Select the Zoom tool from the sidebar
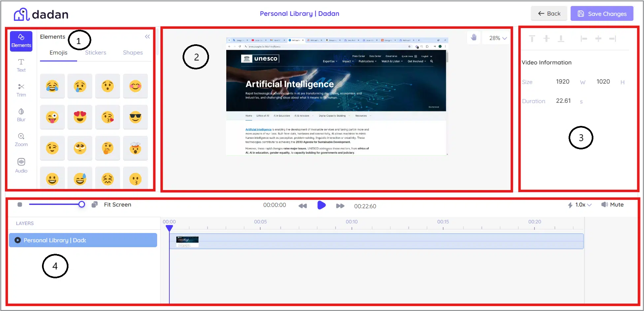The height and width of the screenshot is (311, 644). pos(21,139)
